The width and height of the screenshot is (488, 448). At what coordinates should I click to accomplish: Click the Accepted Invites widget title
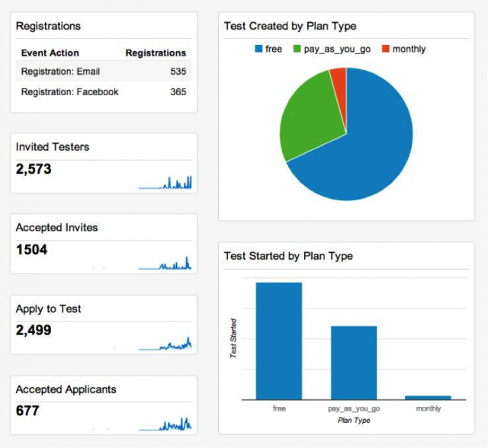pyautogui.click(x=56, y=227)
